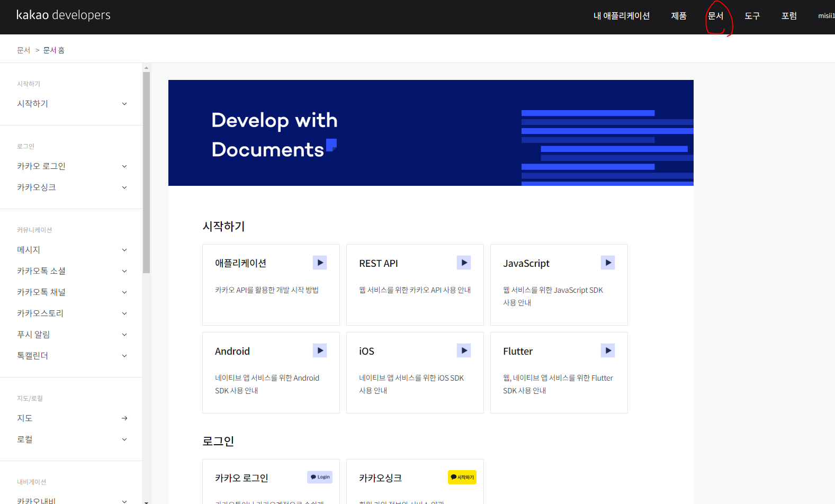Open 도구 top menu

click(752, 16)
